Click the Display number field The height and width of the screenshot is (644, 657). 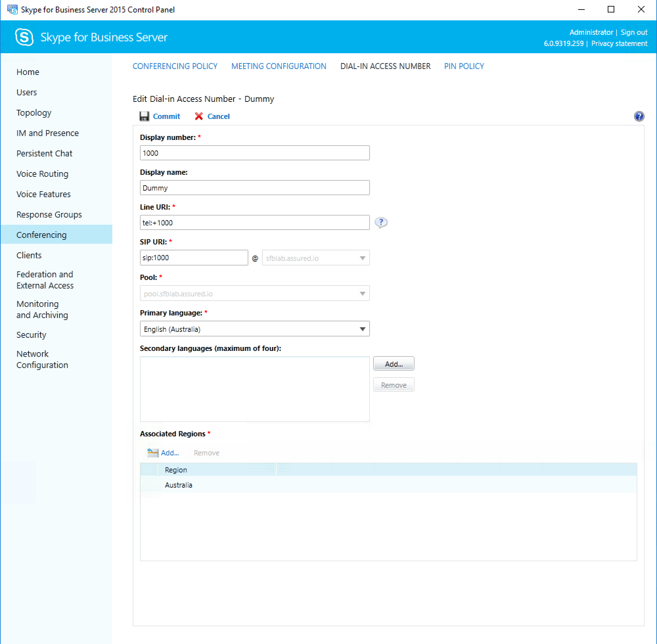[255, 153]
